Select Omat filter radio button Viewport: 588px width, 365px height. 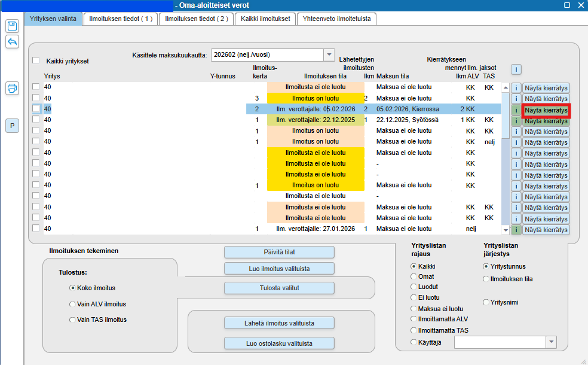pos(414,276)
